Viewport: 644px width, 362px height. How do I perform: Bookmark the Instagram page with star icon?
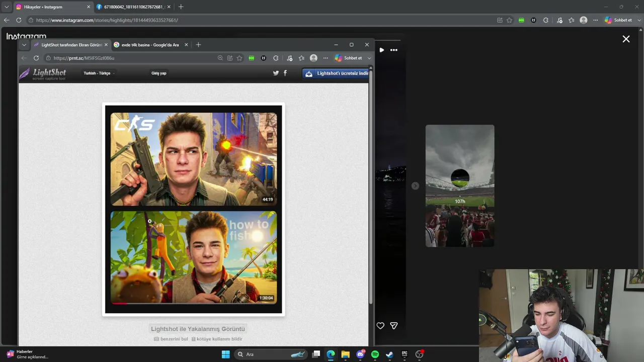pyautogui.click(x=509, y=20)
